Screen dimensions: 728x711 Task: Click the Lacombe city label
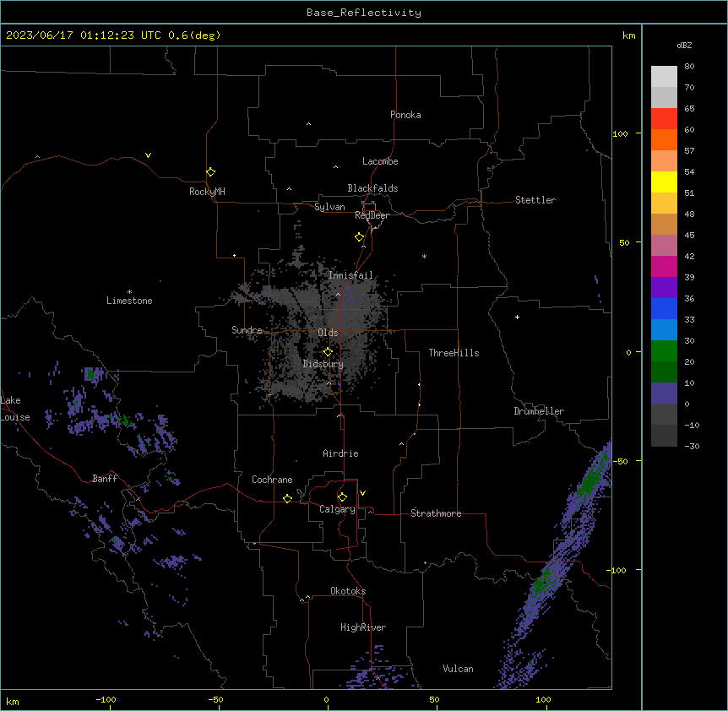tap(380, 161)
